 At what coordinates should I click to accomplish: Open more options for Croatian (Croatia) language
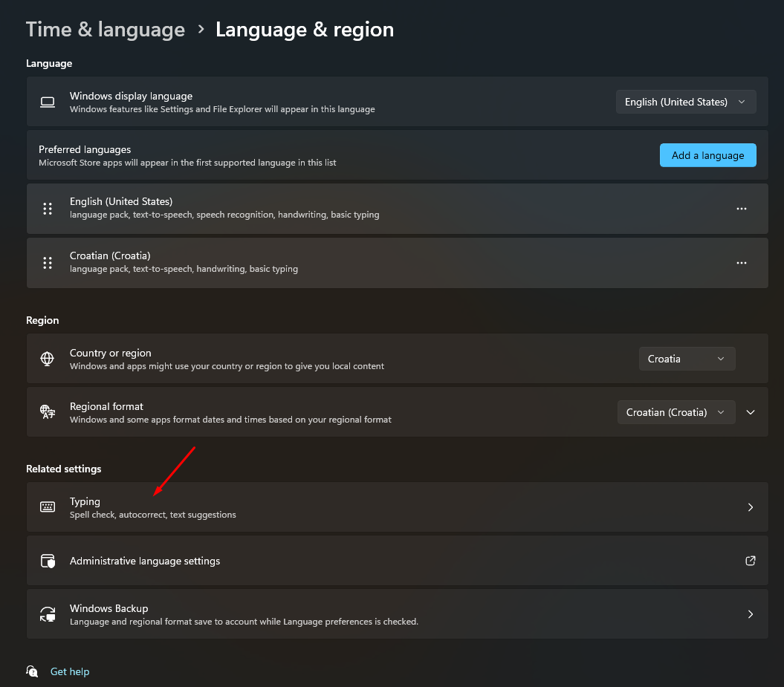point(742,263)
